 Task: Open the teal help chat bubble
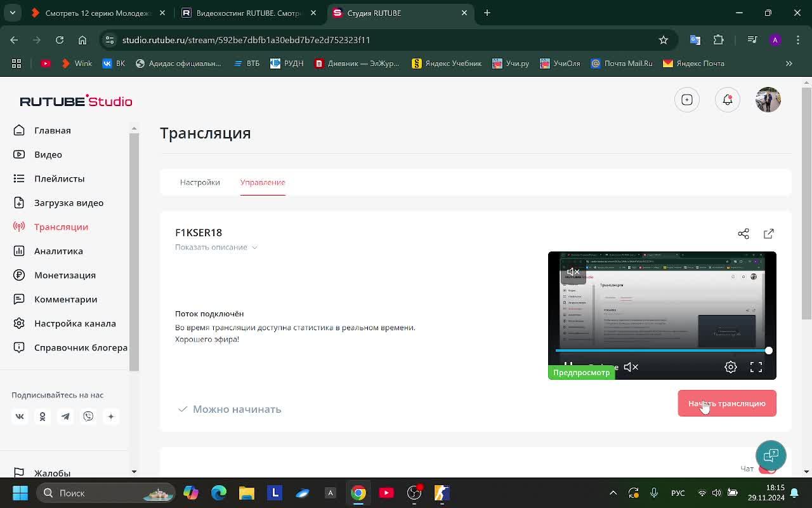(771, 455)
